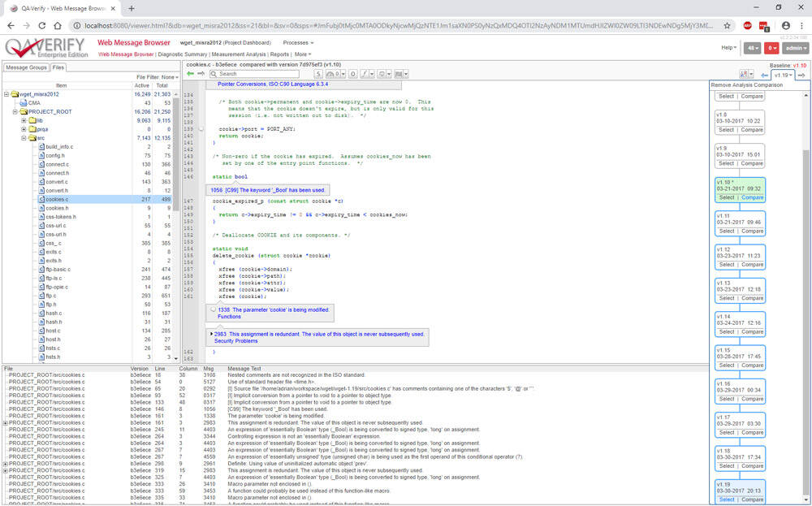Screen dimensions: 812x506
Task: Expand the lib folder in file tree
Action: [24, 120]
